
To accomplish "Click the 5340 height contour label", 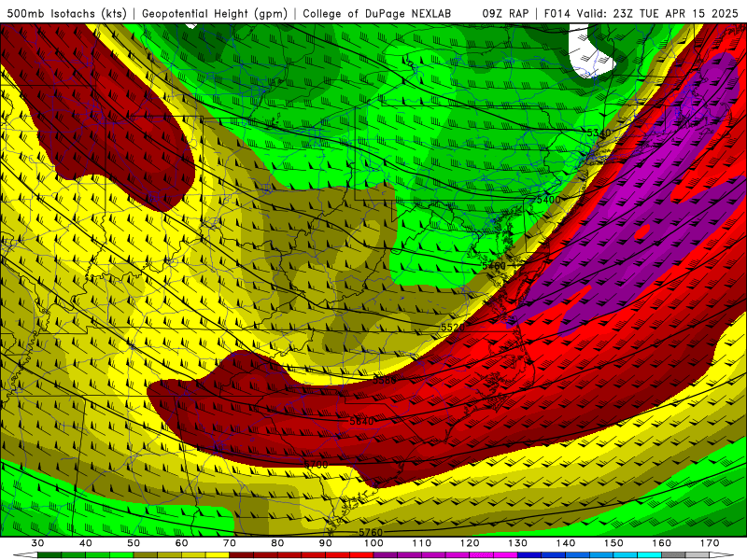I will (599, 133).
